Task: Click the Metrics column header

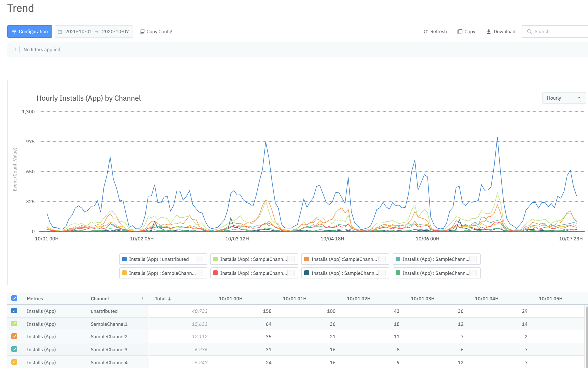Action: pyautogui.click(x=35, y=299)
